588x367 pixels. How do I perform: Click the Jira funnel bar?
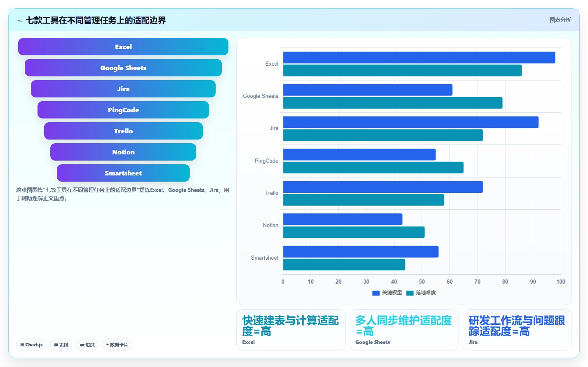(123, 89)
